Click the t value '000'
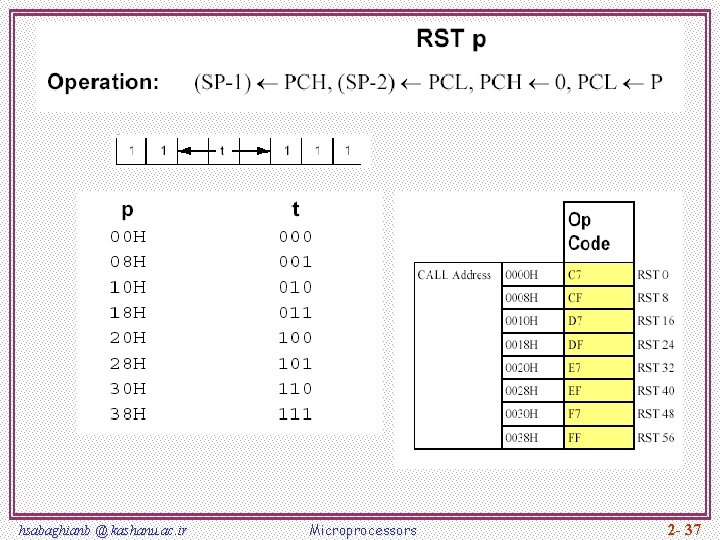The image size is (720, 540). point(296,237)
